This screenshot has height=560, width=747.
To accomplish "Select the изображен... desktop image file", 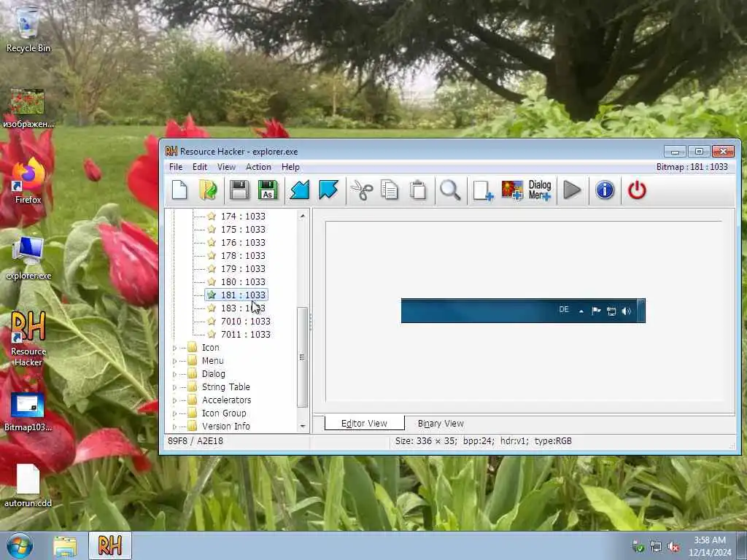I will [x=28, y=109].
